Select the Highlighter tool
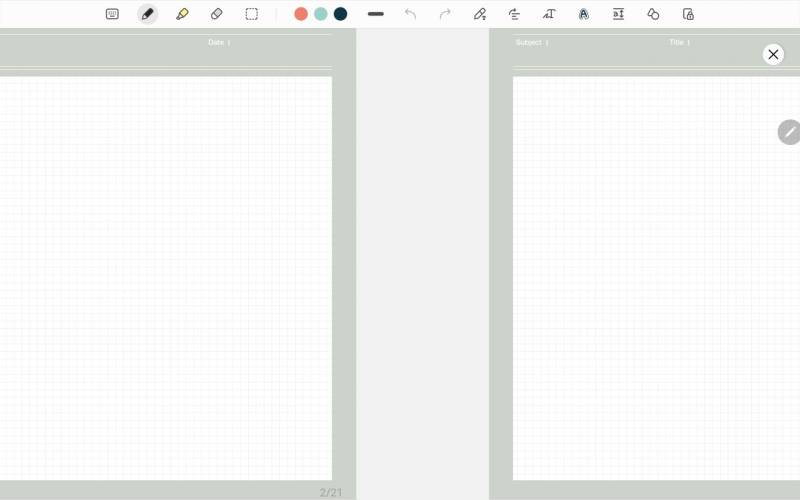Image resolution: width=800 pixels, height=500 pixels. [x=182, y=14]
